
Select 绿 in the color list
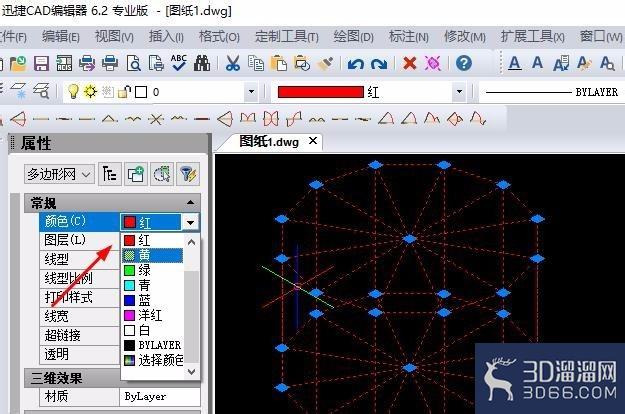click(x=152, y=270)
